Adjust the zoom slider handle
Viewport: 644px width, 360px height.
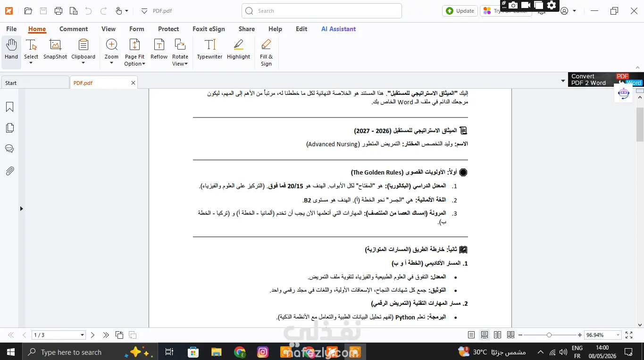pos(549,335)
